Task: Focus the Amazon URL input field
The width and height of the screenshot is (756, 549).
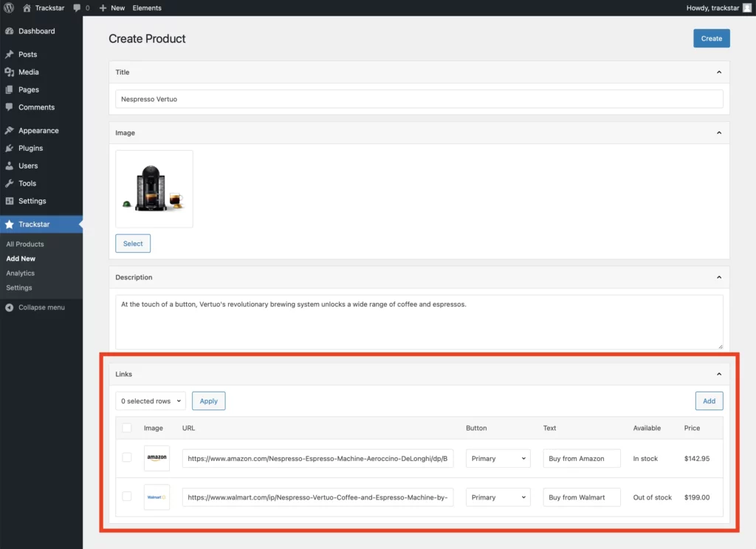Action: (317, 458)
